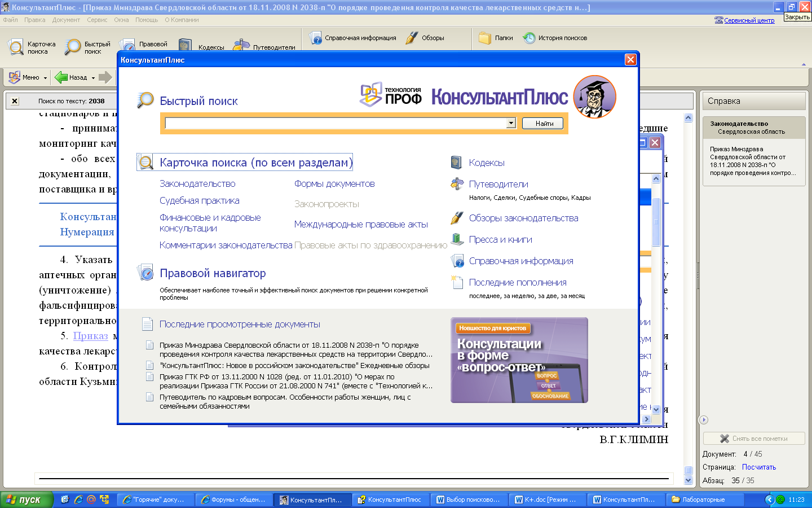Click the Путеводители signpost icon in dialog
Viewport: 812px width, 508px height.
coord(457,183)
